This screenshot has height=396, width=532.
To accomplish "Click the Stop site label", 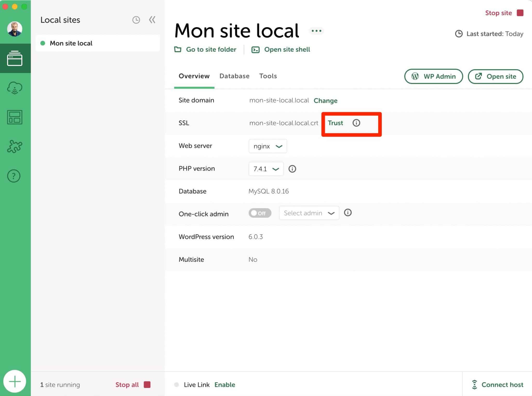I will tap(498, 13).
